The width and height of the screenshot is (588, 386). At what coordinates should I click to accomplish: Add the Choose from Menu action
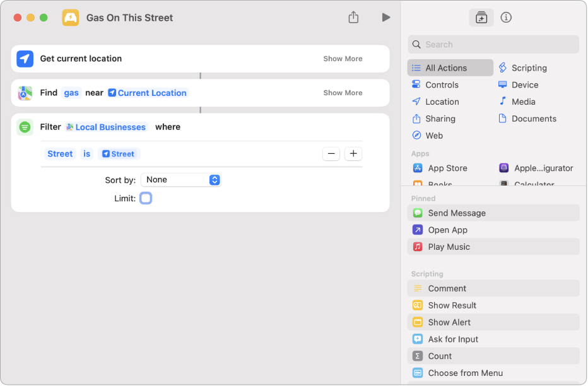coord(493,373)
